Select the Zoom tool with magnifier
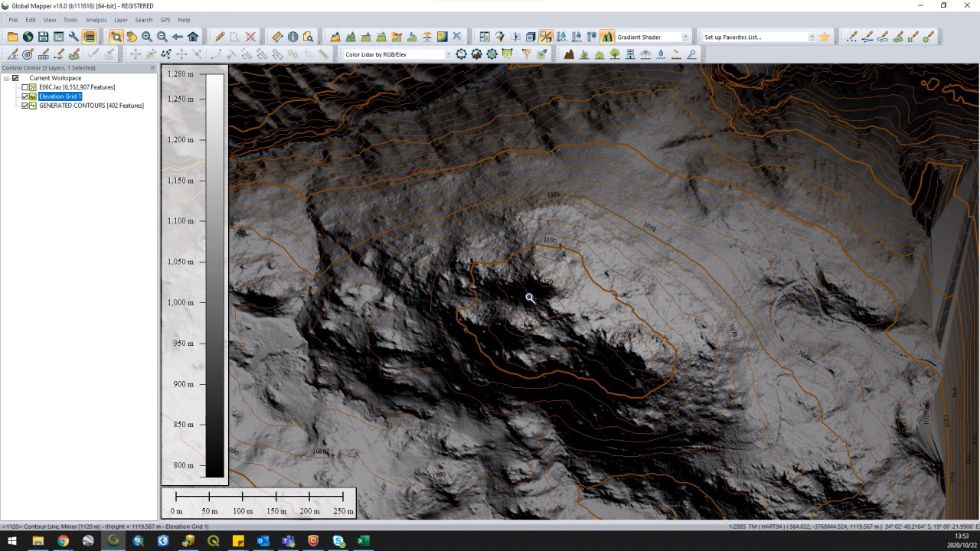 tap(116, 37)
